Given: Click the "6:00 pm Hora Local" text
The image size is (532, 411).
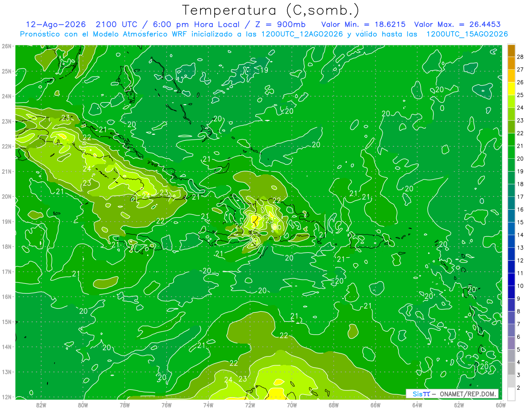Looking at the screenshot, I should 196,24.
